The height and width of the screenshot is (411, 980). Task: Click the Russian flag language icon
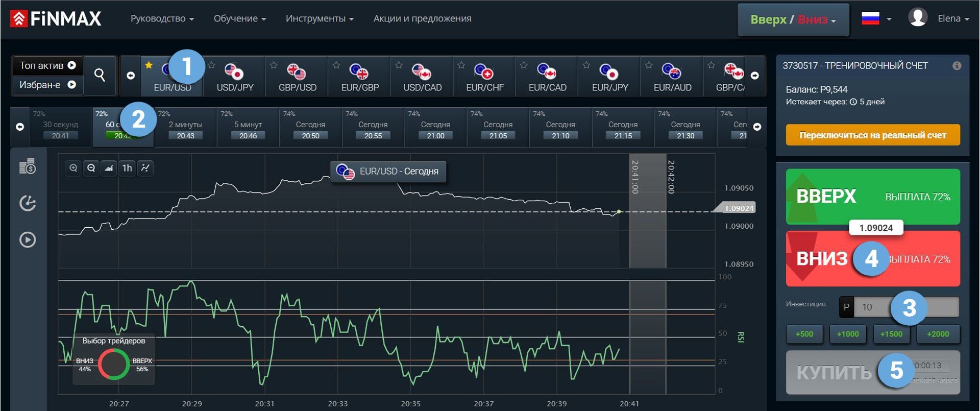tap(870, 18)
